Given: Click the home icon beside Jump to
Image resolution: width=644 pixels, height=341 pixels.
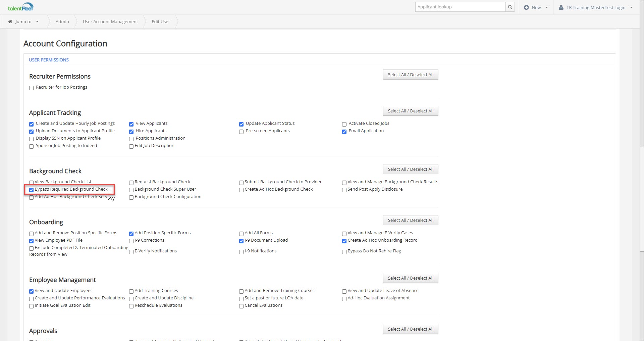Looking at the screenshot, I should (x=10, y=22).
